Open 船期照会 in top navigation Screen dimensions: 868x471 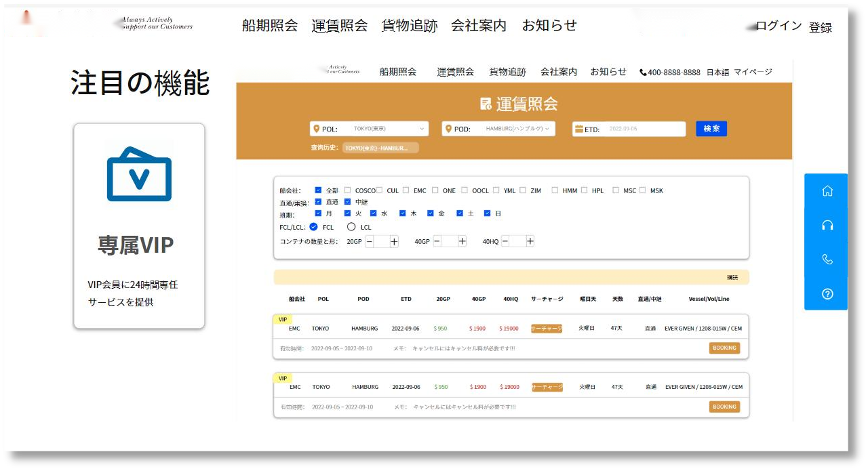click(x=270, y=26)
